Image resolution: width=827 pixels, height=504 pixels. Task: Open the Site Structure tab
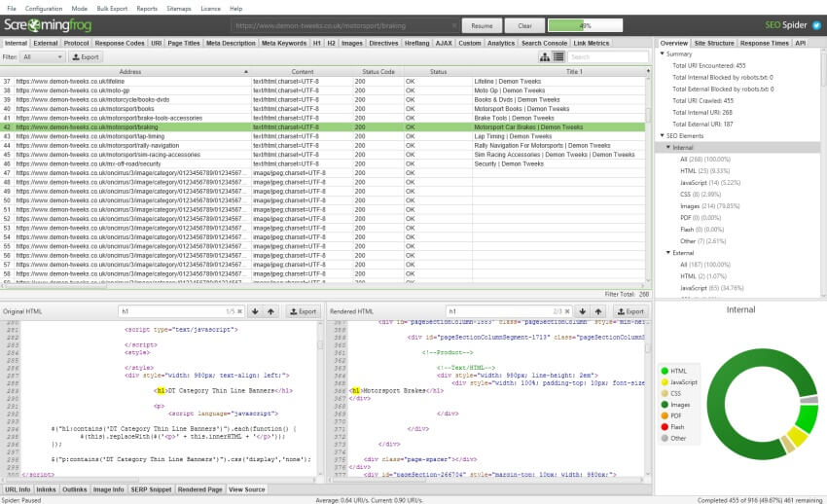click(x=713, y=43)
